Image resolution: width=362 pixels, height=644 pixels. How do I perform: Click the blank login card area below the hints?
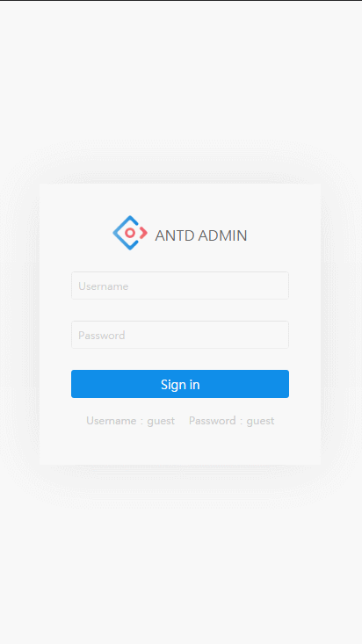coord(180,447)
